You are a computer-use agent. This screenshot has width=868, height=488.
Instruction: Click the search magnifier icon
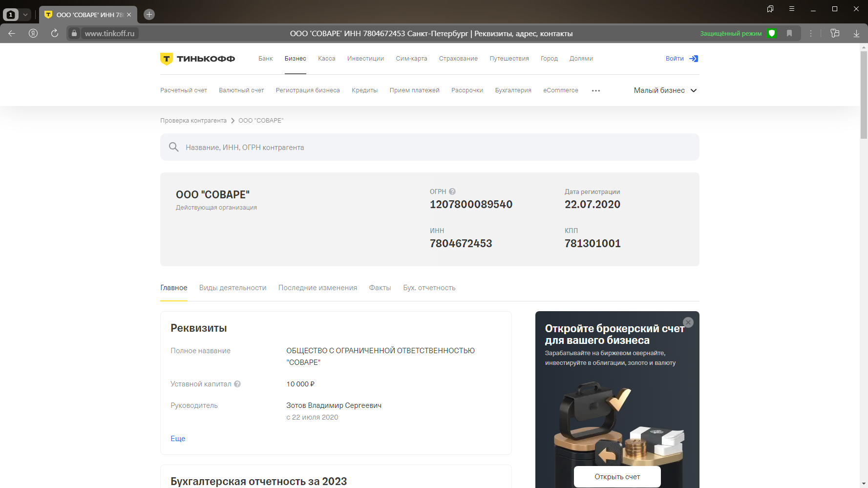173,147
